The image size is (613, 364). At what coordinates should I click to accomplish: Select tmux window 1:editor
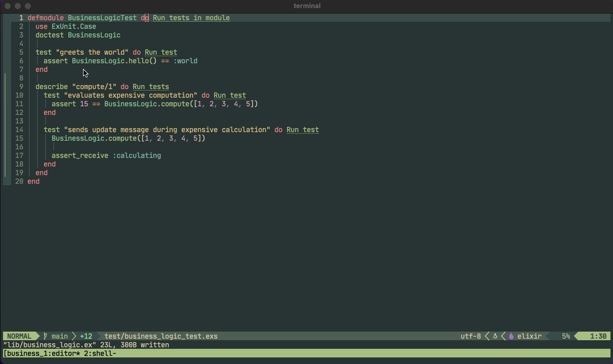62,353
